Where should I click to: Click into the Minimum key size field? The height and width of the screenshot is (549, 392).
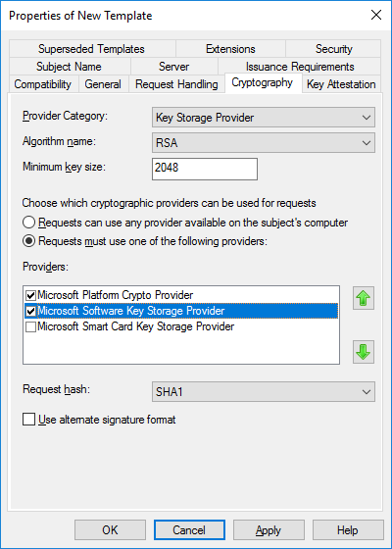[205, 169]
